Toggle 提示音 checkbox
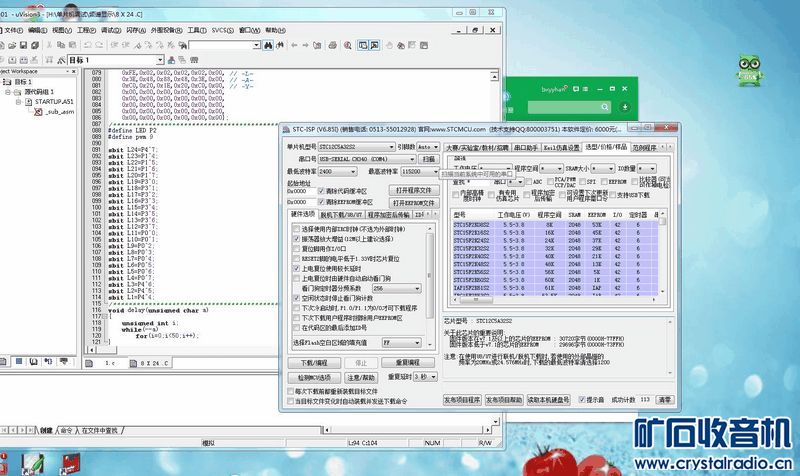Screen dimensions: 800x476 [582, 399]
